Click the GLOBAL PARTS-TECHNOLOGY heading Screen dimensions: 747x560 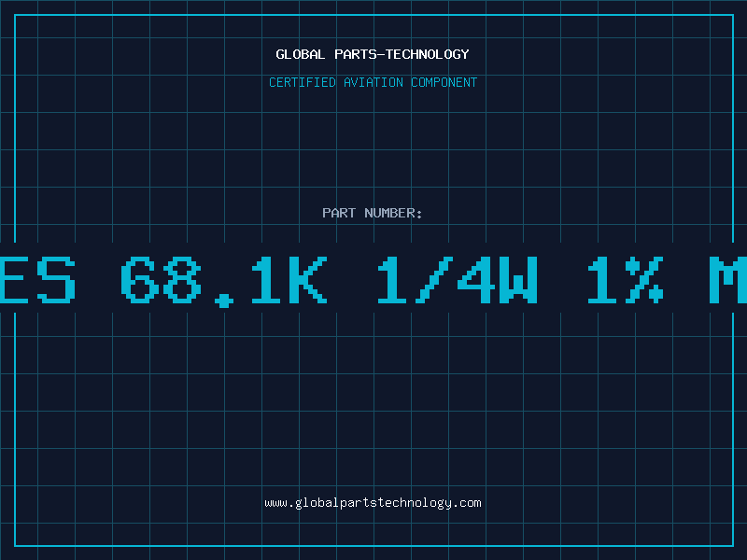click(373, 54)
